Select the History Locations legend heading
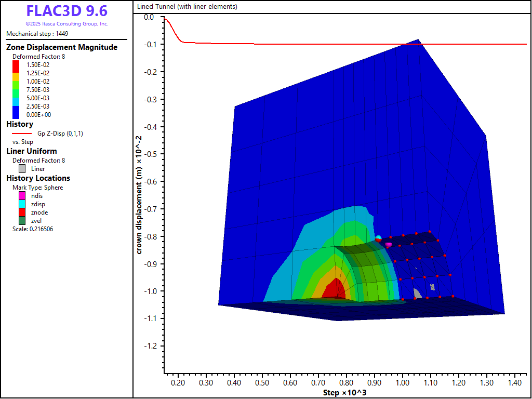The height and width of the screenshot is (399, 532). 38,178
